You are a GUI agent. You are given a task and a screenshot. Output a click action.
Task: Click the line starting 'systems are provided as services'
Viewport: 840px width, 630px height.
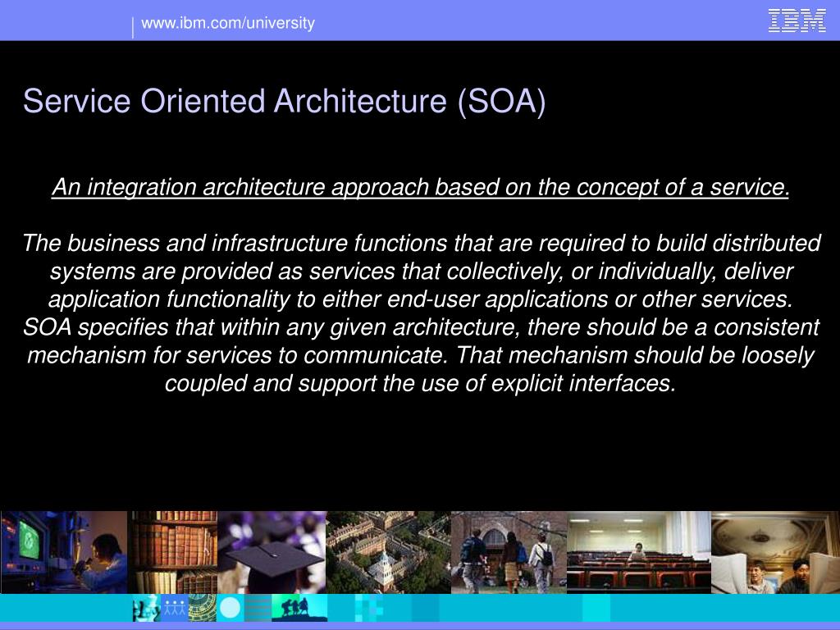pos(422,271)
